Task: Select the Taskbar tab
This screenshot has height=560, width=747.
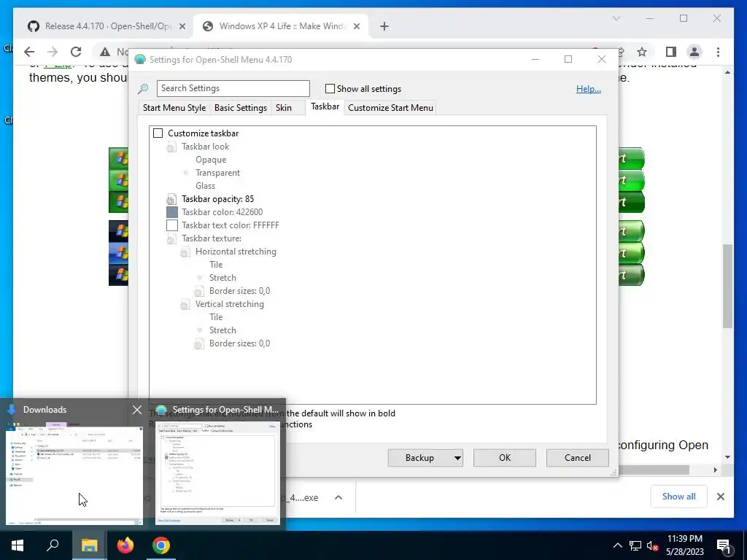Action: (325, 106)
